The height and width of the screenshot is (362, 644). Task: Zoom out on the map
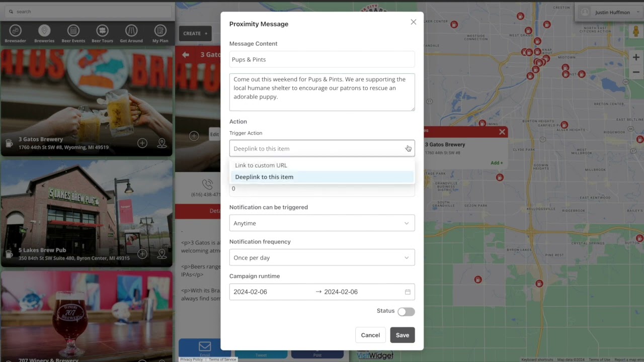pyautogui.click(x=636, y=72)
